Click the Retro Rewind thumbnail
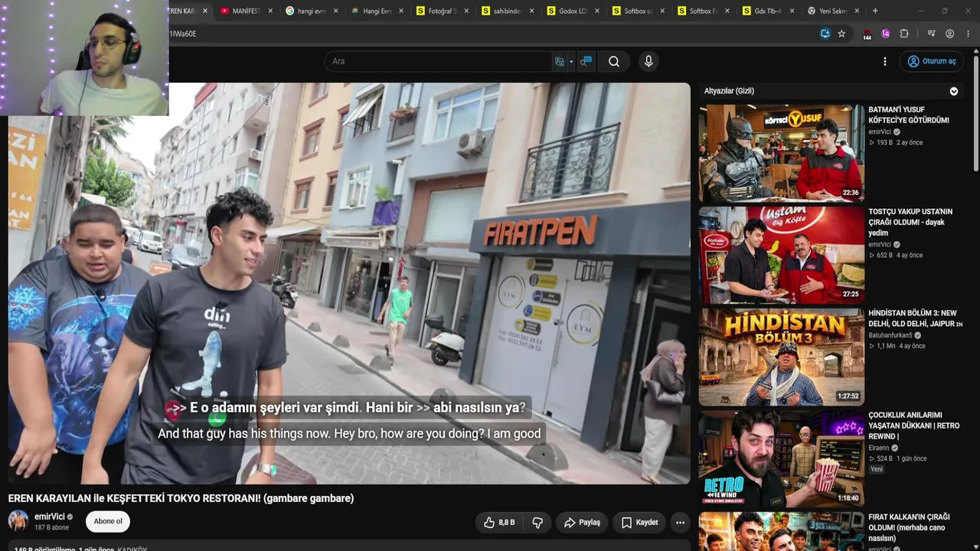Screen dimensions: 980x551 pos(782,458)
